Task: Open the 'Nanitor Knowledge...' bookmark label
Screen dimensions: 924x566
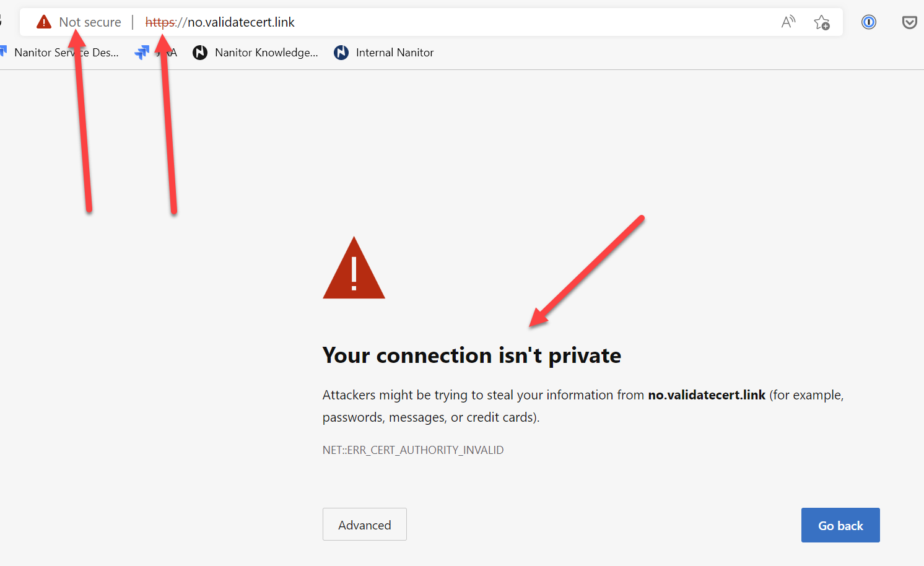Action: (x=266, y=53)
